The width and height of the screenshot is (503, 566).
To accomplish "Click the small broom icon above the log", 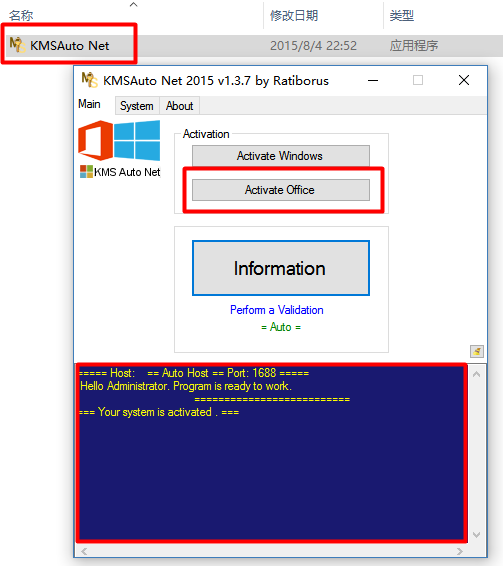I will (x=477, y=351).
